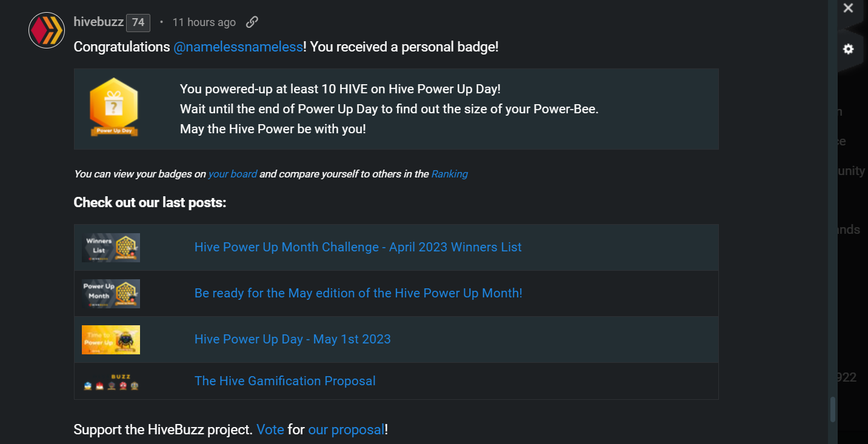The height and width of the screenshot is (444, 868).
Task: Open Hive Power Up Day May 1st link
Action: [x=292, y=339]
